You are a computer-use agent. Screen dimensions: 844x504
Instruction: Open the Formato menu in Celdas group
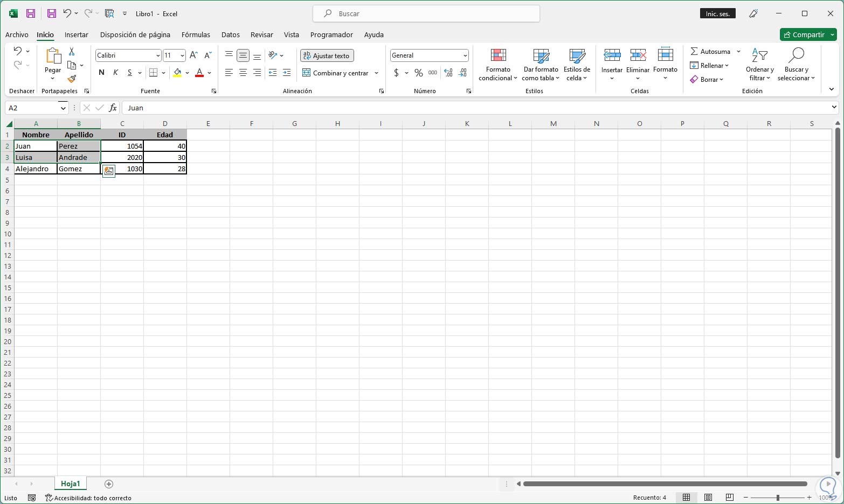tap(665, 65)
